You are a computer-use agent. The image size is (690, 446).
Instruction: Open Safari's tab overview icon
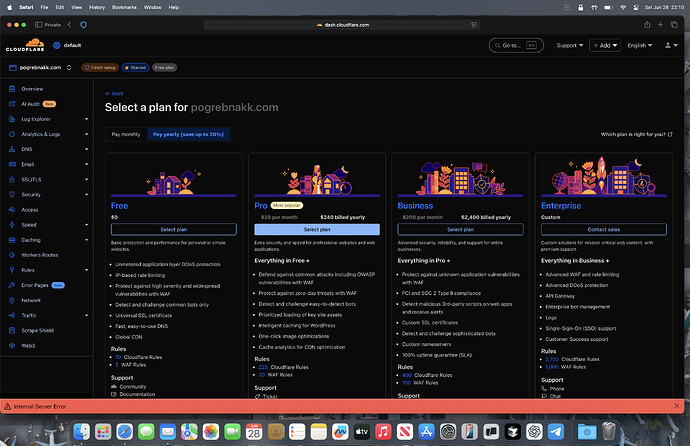(674, 25)
